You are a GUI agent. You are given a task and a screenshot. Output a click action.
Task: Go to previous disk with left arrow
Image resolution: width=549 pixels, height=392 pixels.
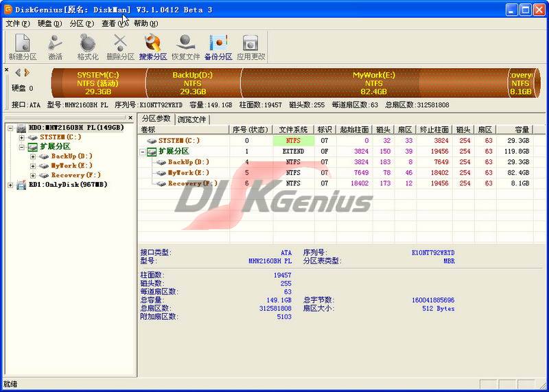click(x=18, y=73)
